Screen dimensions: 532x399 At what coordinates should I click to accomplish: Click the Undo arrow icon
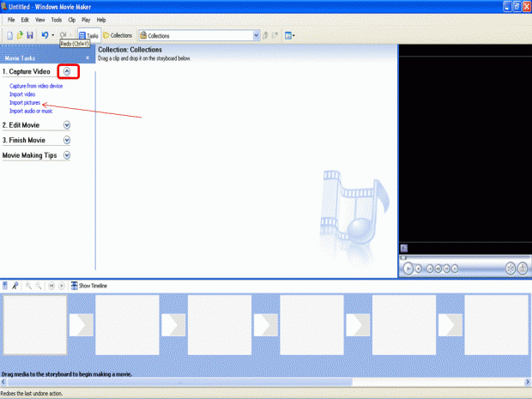[x=45, y=35]
